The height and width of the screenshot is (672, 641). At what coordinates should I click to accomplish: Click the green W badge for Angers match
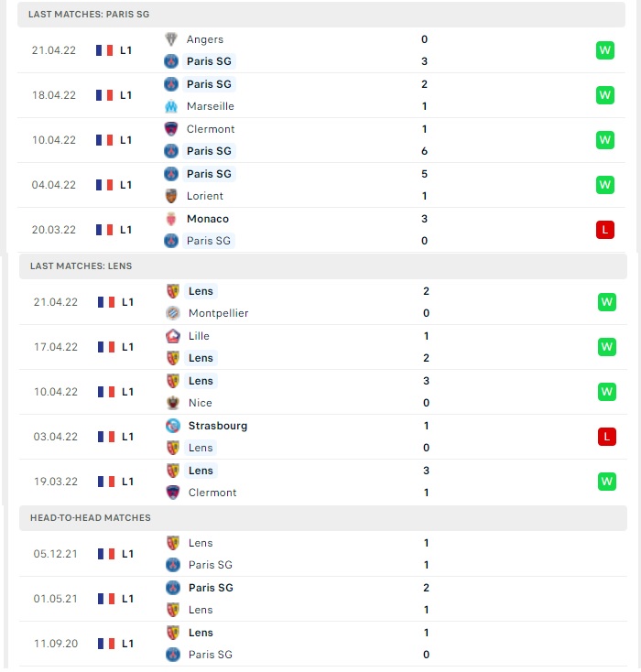click(605, 50)
